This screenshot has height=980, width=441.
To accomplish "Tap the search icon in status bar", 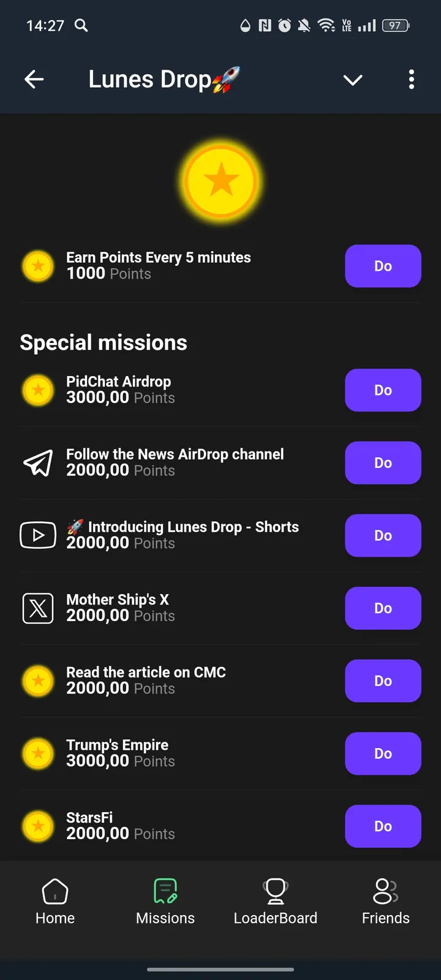I will (x=81, y=25).
